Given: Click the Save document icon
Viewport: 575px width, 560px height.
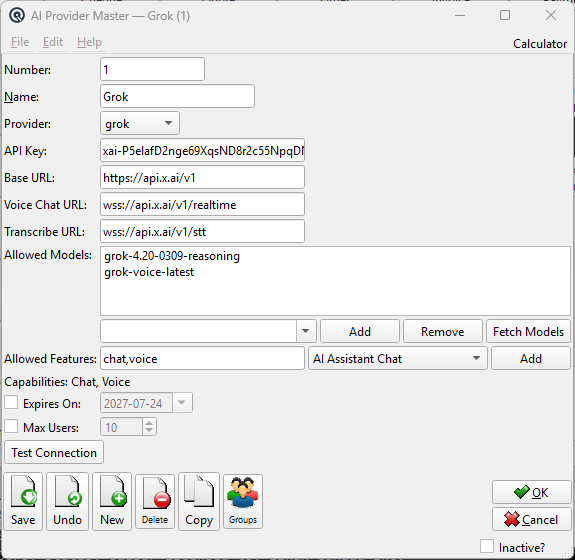Looking at the screenshot, I should point(23,501).
